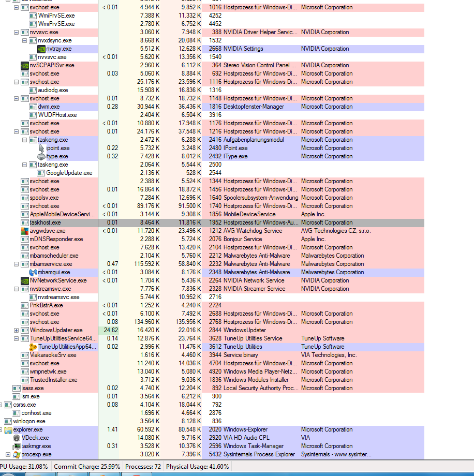Viewport: 474px width, 476px height.
Task: Select nvvsvc.exe with PID 1540
Action: [x=52, y=57]
